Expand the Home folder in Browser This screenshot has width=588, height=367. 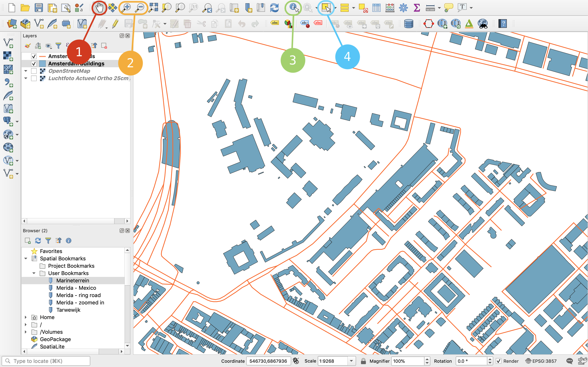tap(26, 317)
